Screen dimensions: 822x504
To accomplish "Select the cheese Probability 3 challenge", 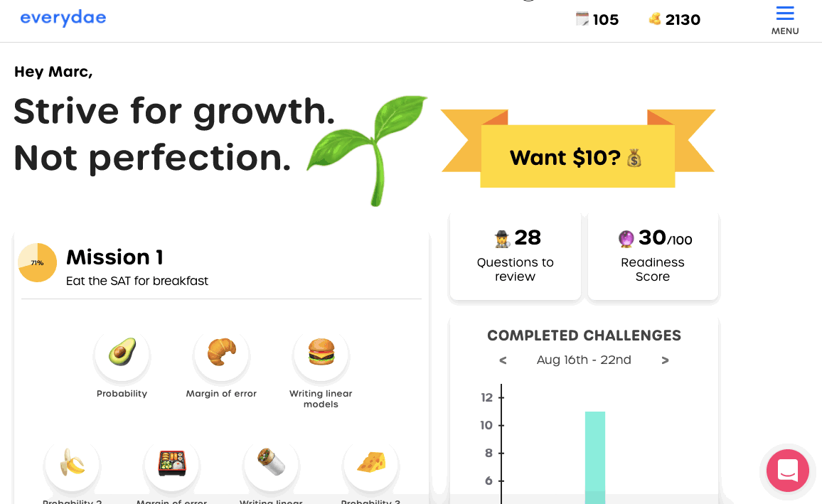I will click(x=370, y=464).
